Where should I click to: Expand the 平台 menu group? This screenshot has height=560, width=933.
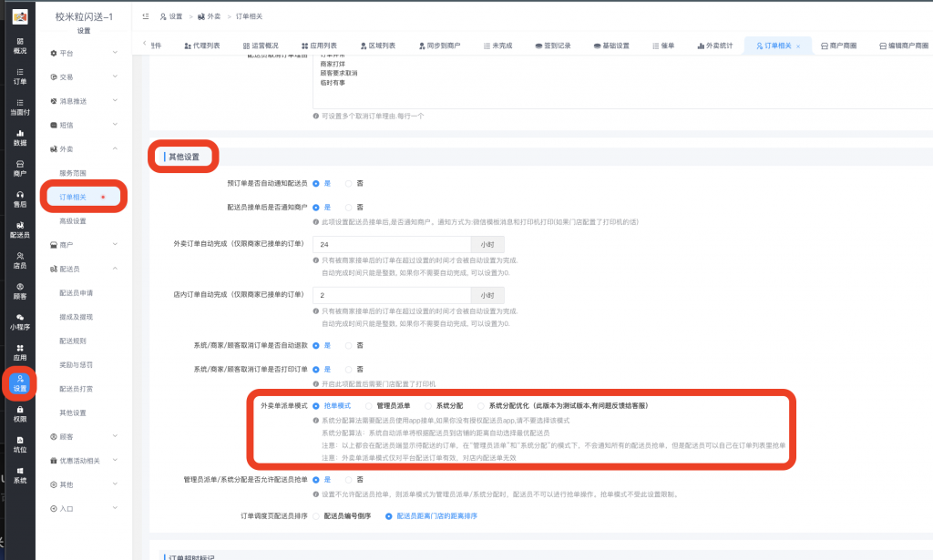click(x=84, y=53)
